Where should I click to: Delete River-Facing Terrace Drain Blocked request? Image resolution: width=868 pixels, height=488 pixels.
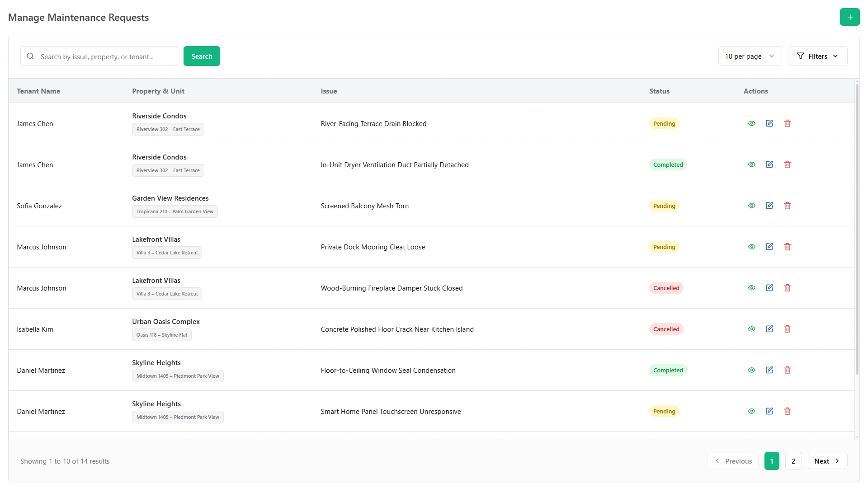[x=788, y=123]
